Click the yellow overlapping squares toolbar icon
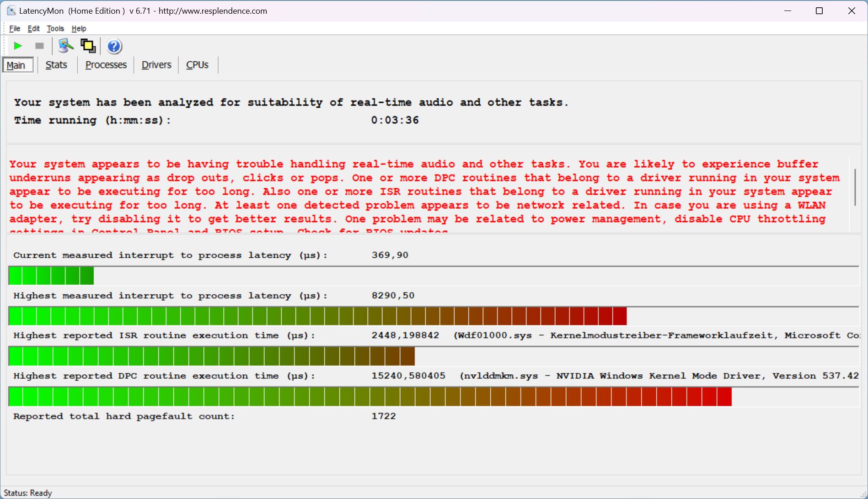Screen dimensions: 868x499 coord(88,46)
